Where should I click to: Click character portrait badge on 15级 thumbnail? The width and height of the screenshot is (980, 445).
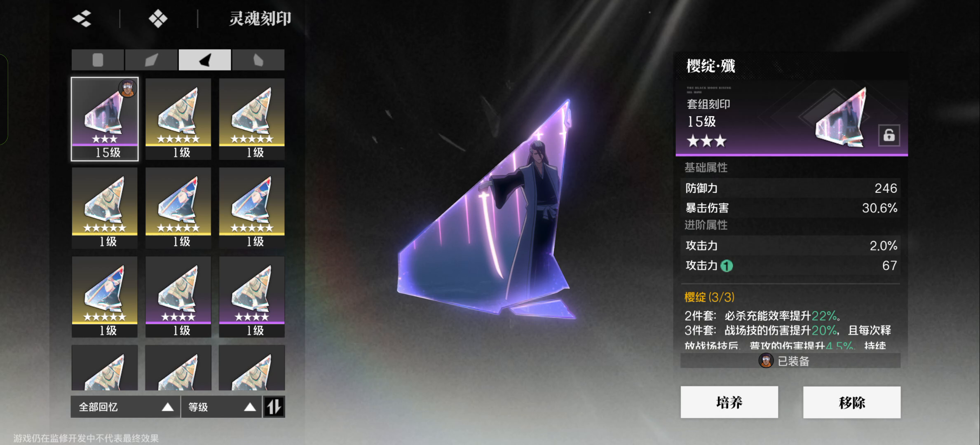128,88
